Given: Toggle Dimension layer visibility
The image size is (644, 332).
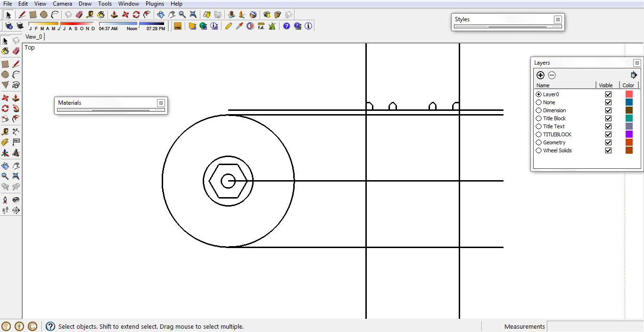Looking at the screenshot, I should tap(608, 110).
